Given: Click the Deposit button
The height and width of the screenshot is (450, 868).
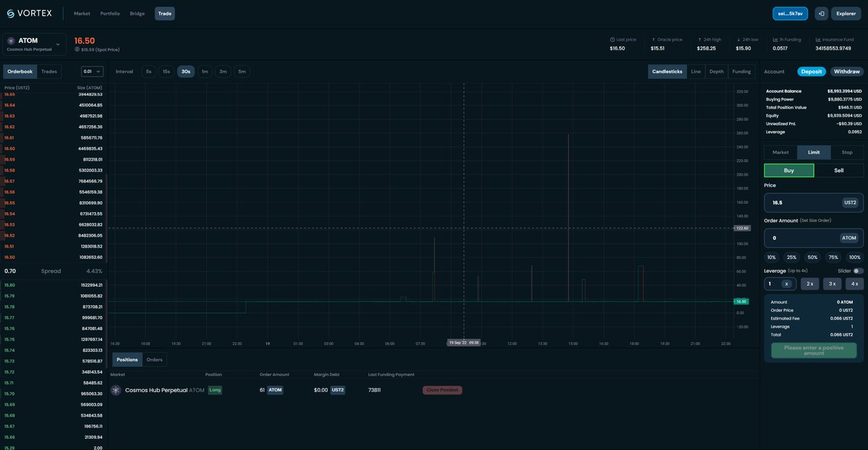Looking at the screenshot, I should [x=812, y=72].
